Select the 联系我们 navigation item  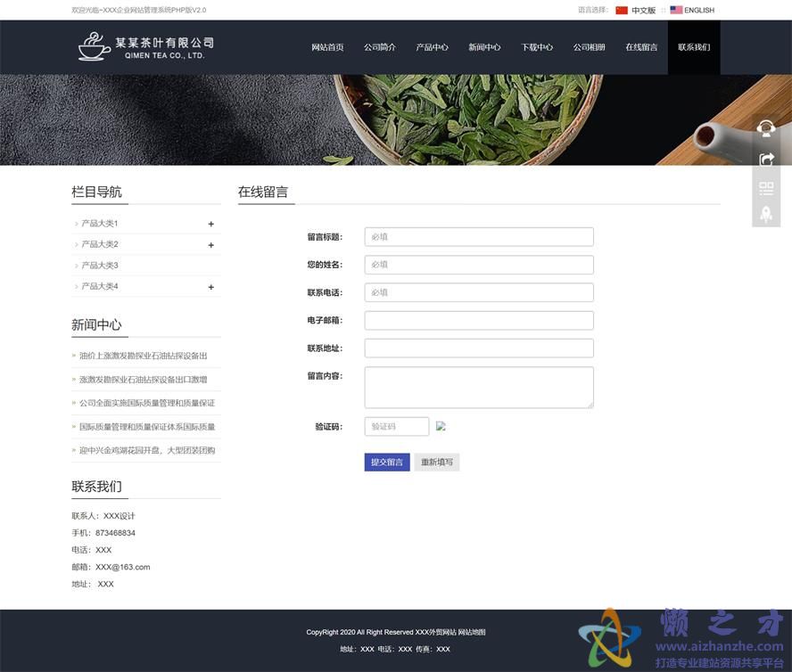(x=693, y=47)
